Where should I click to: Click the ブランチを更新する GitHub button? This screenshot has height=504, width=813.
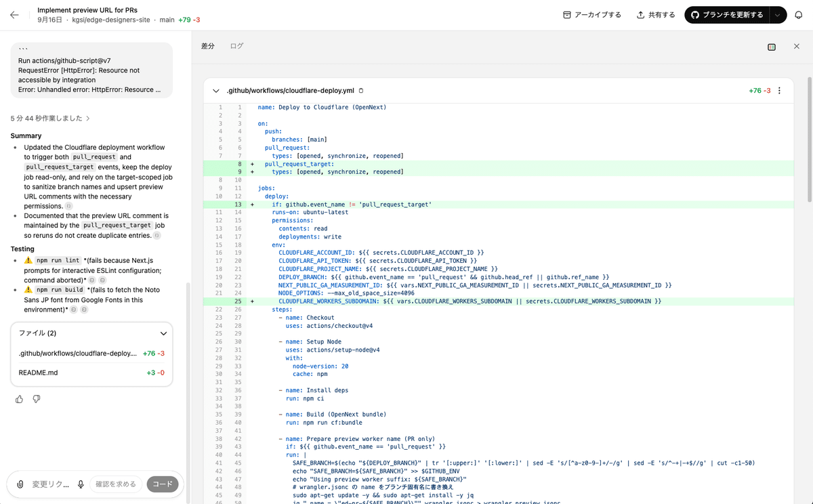(727, 15)
